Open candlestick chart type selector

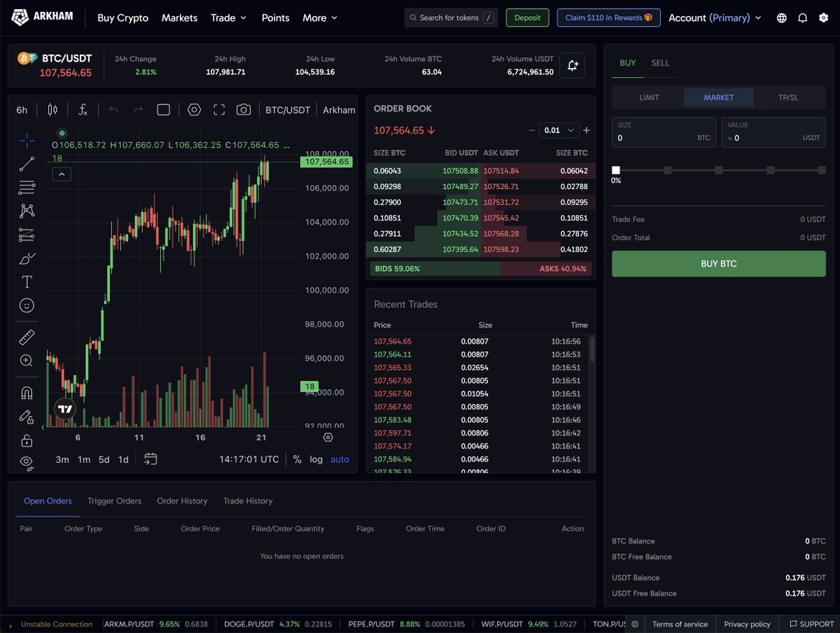(x=52, y=110)
